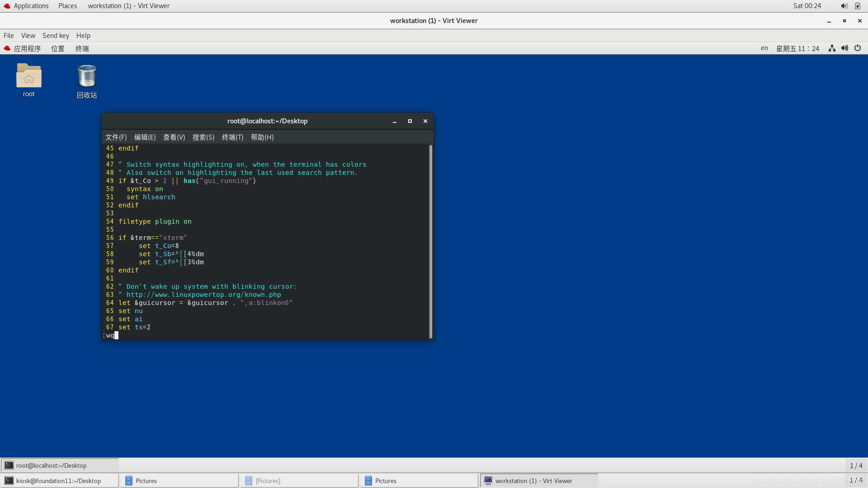868x488 pixels.
Task: Open the recycle bin desktop icon
Action: (87, 76)
